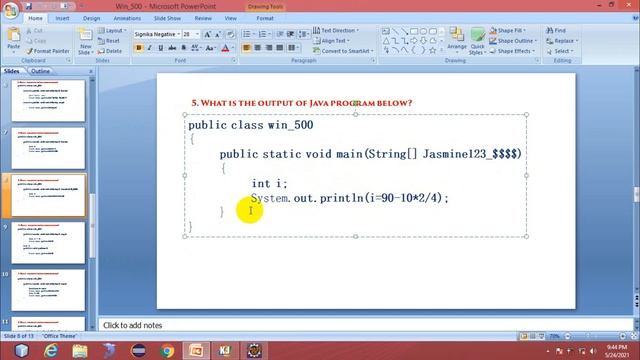Open the Format drawing tools tab
The image size is (640, 360).
(265, 18)
